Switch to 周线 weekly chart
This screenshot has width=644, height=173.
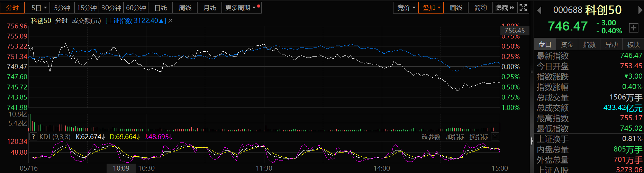pyautogui.click(x=185, y=8)
